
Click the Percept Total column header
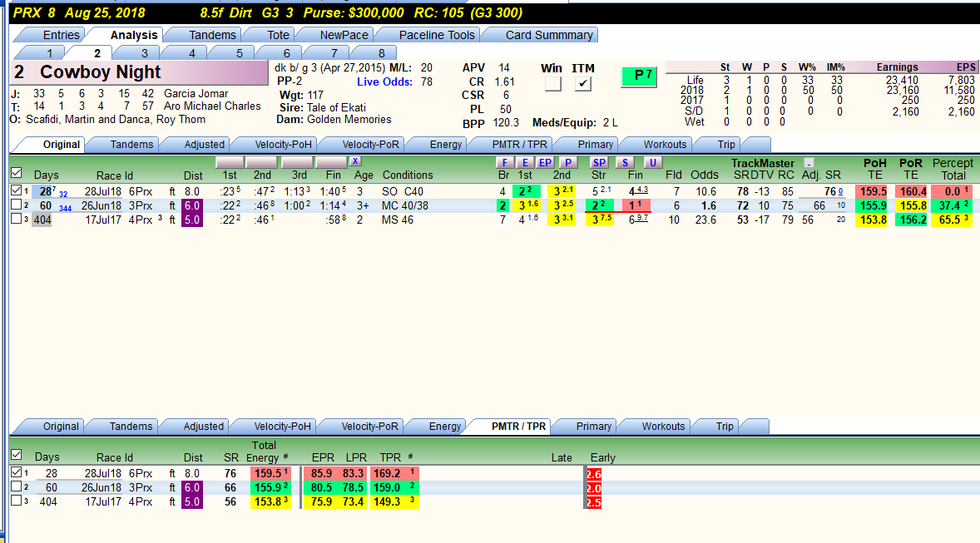point(953,169)
